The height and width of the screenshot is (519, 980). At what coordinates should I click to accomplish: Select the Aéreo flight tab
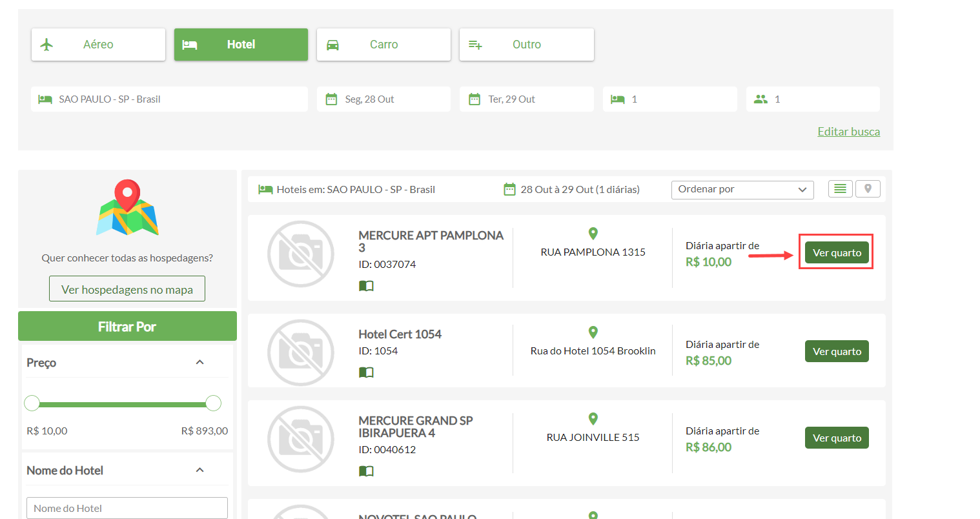[x=98, y=45]
